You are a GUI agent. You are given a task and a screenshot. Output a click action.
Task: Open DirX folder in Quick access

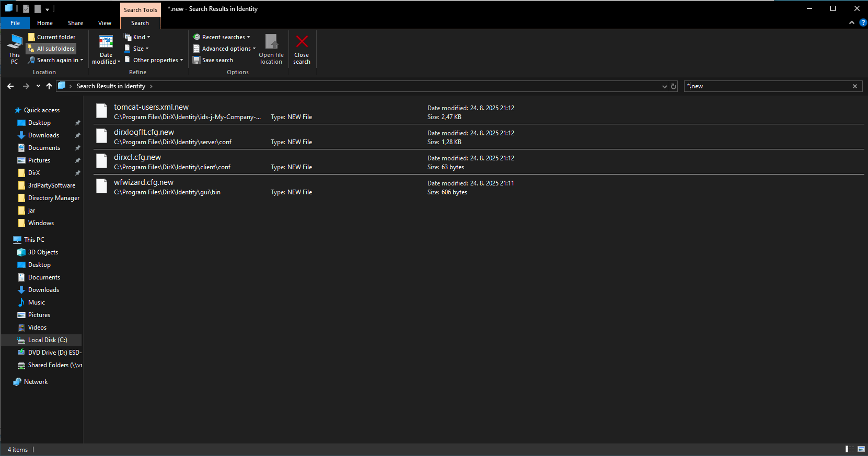point(34,173)
